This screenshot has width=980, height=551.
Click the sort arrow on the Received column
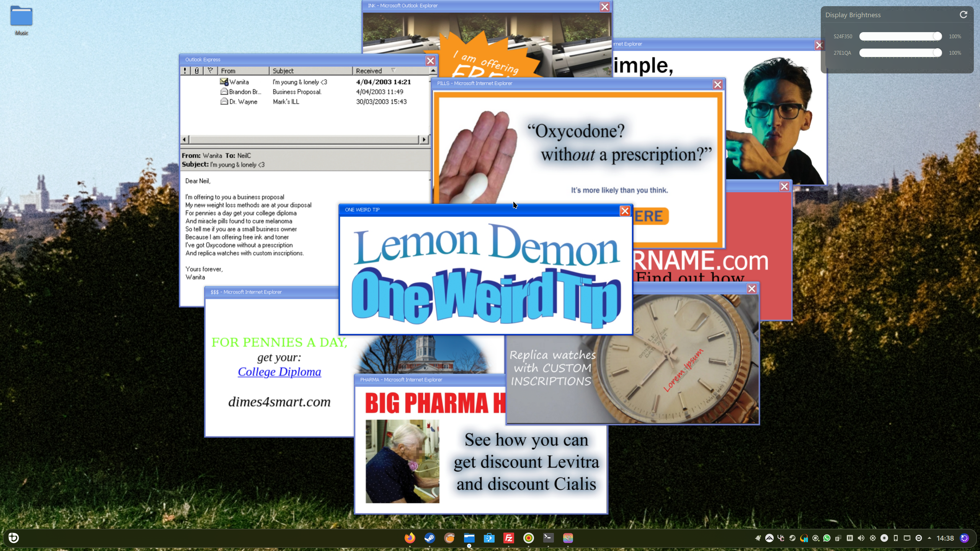[394, 70]
